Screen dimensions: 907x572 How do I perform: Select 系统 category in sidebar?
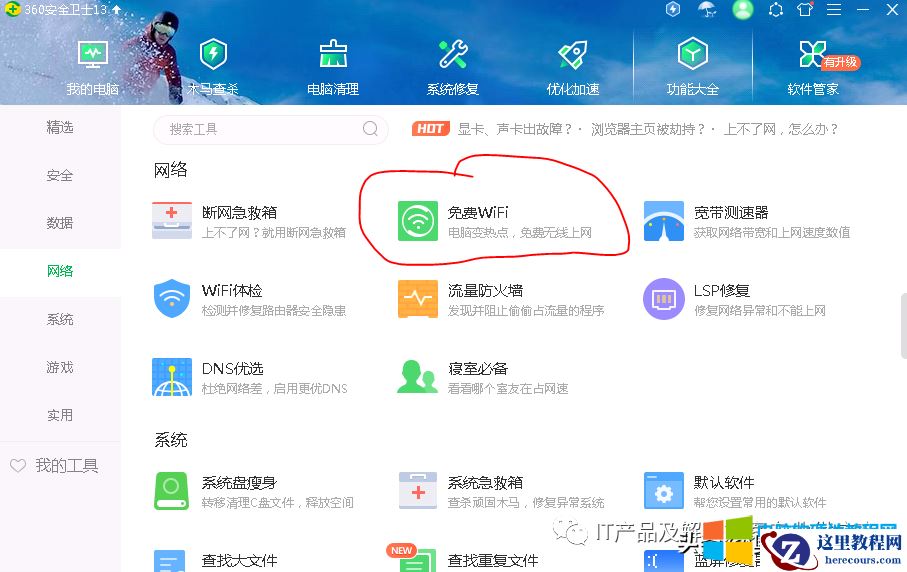(x=60, y=319)
